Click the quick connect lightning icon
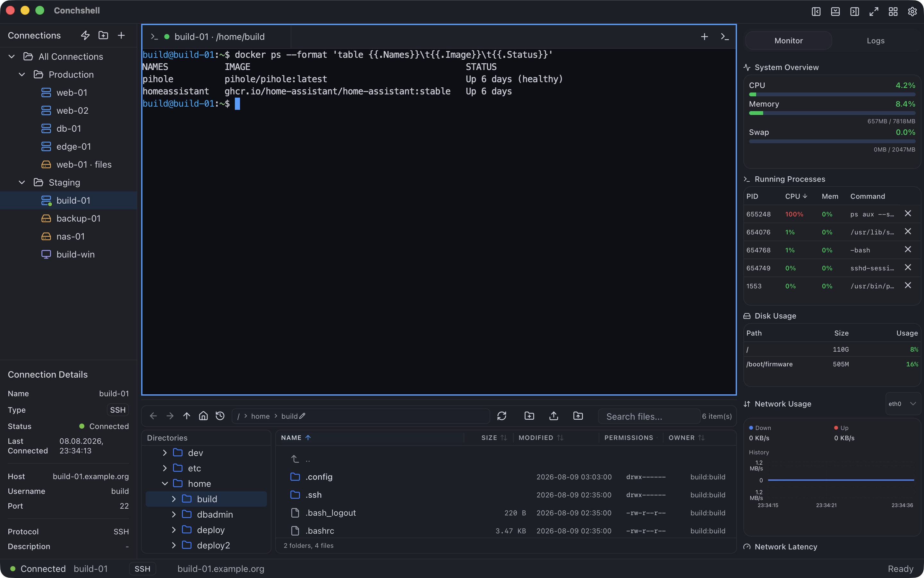This screenshot has width=924, height=578. (85, 36)
